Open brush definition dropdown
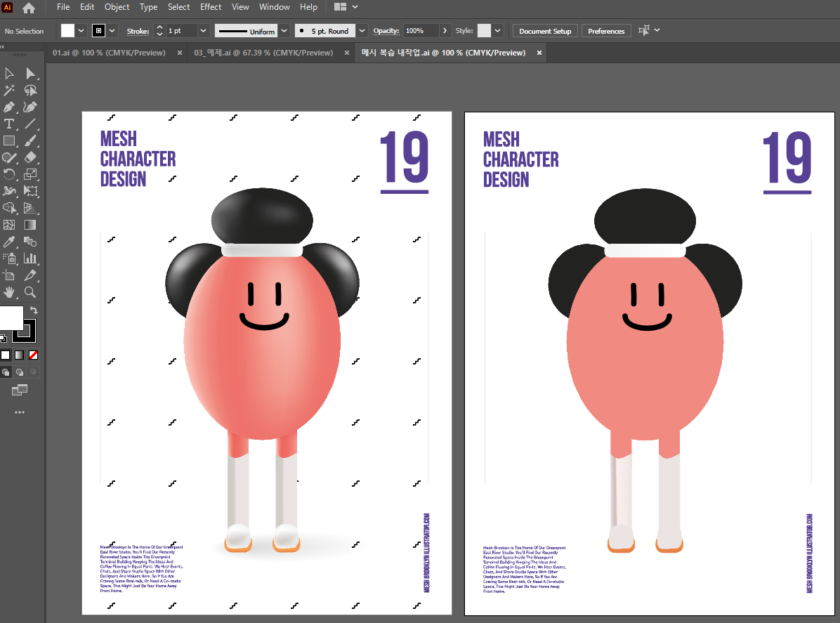Viewport: 840px width, 623px height. (x=362, y=30)
